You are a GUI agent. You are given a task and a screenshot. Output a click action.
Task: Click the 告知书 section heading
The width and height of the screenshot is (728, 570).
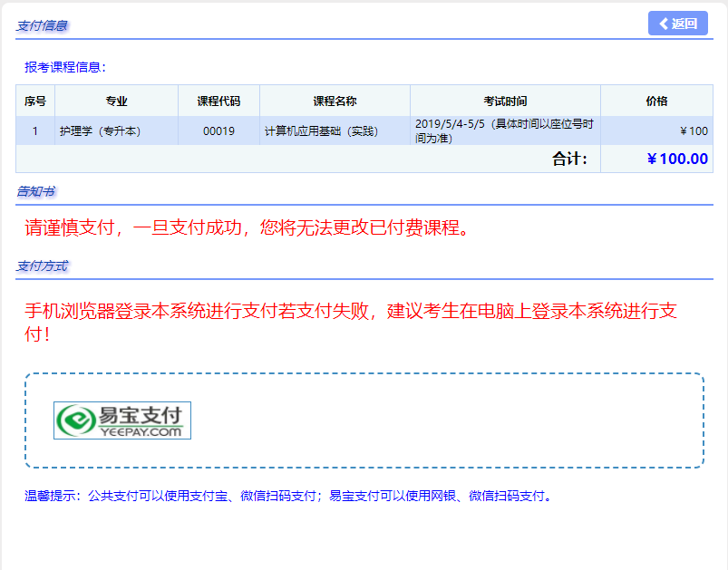35,191
